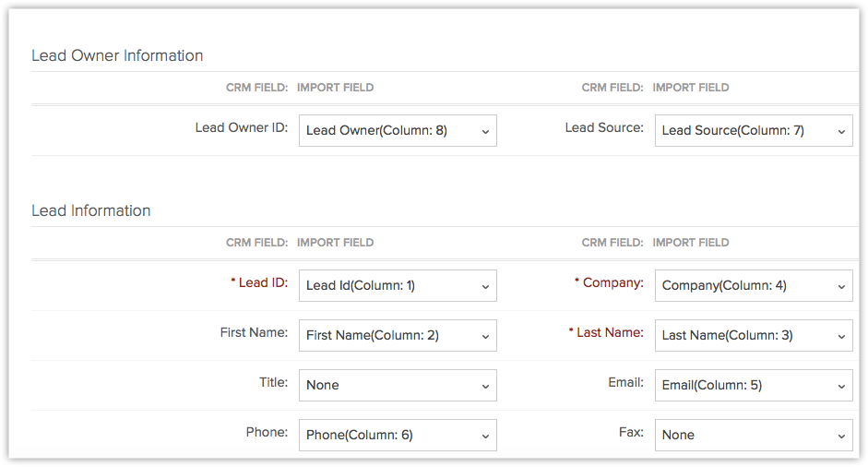Image resolution: width=868 pixels, height=467 pixels.
Task: Open the Fax dropdown showing None
Action: coord(754,436)
